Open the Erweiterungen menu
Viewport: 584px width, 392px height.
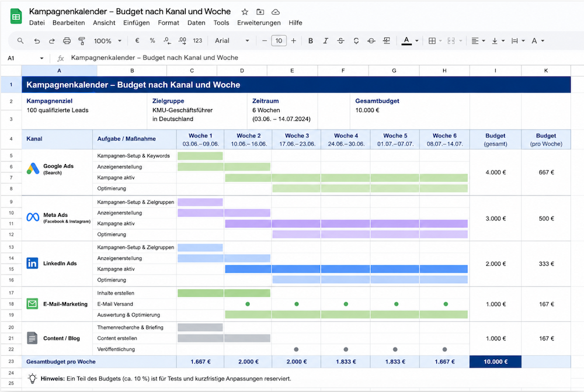tap(259, 23)
